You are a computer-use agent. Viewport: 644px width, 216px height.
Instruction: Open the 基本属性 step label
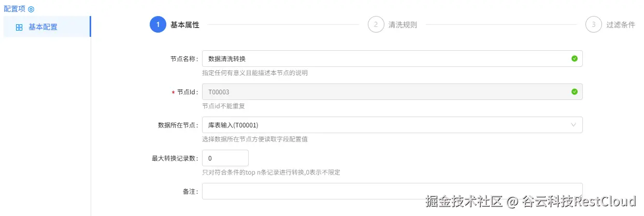pos(185,25)
